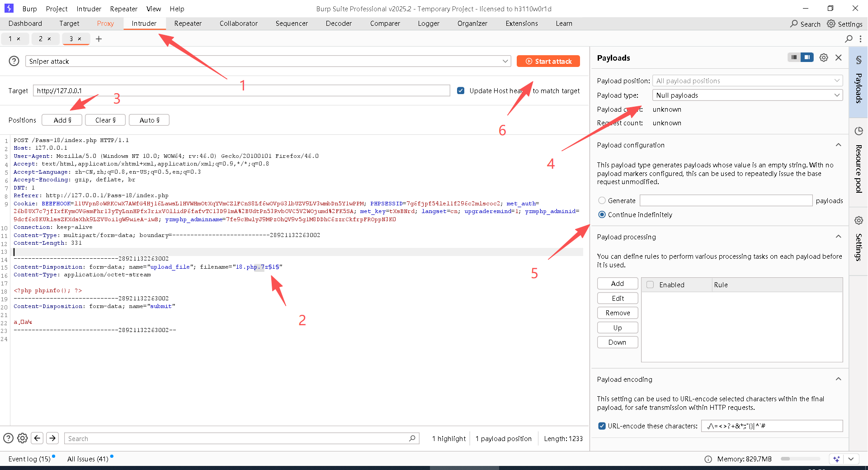Click Add in payload processing rules

click(x=618, y=284)
